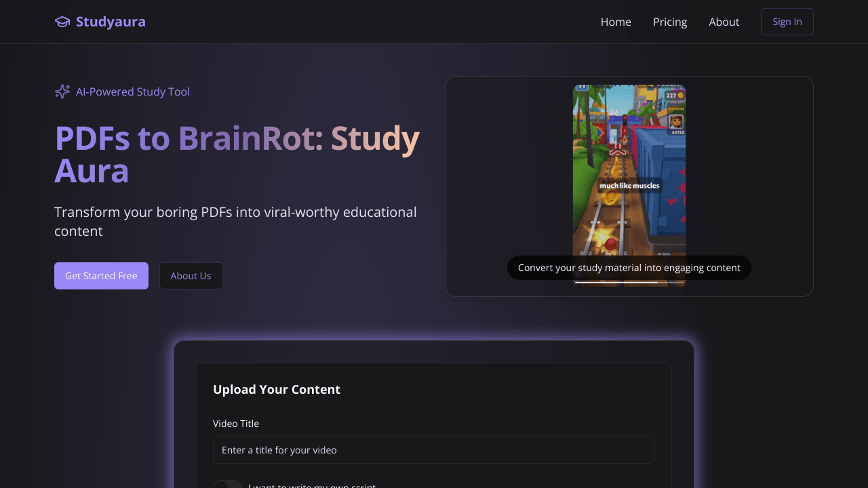Select About in the top navigation

724,21
